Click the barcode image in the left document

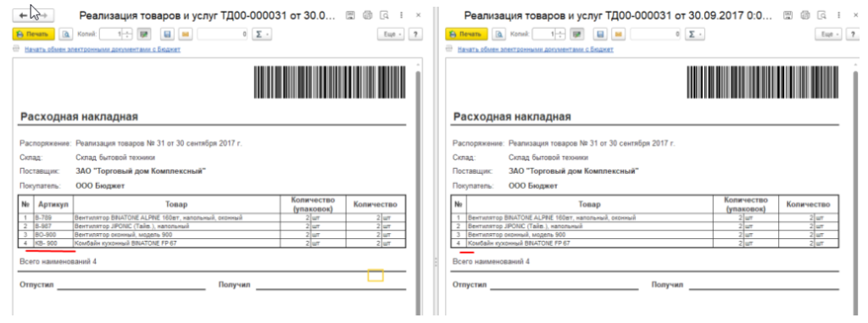click(330, 82)
